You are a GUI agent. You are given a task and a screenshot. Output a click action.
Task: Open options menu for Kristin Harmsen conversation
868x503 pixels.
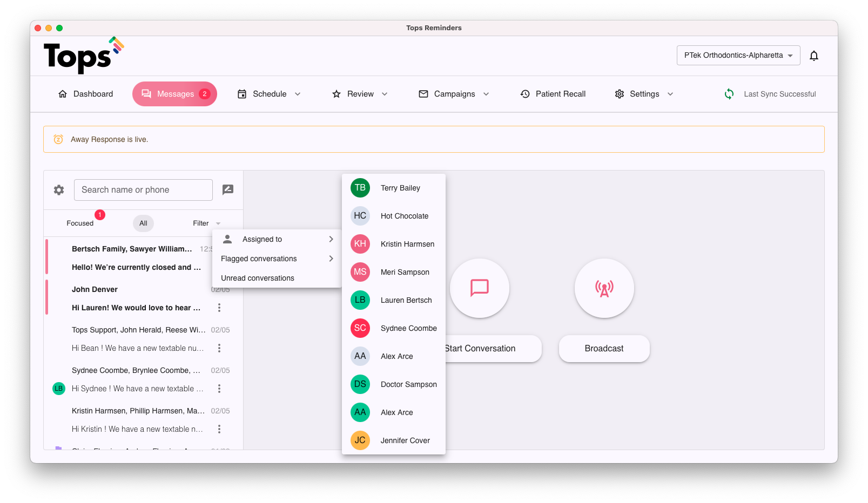point(219,429)
